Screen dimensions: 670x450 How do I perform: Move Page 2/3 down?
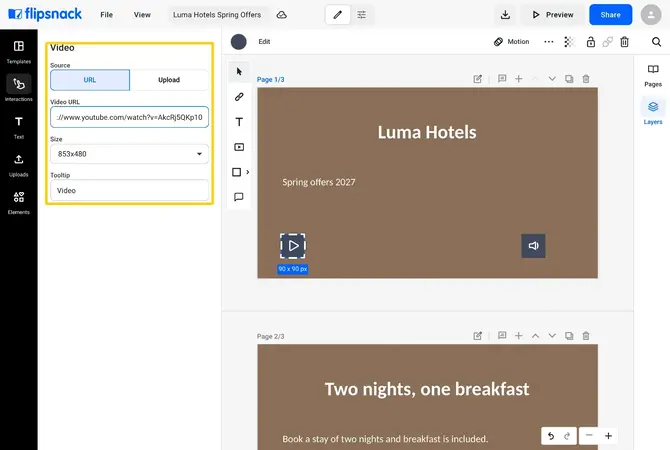[x=552, y=336]
